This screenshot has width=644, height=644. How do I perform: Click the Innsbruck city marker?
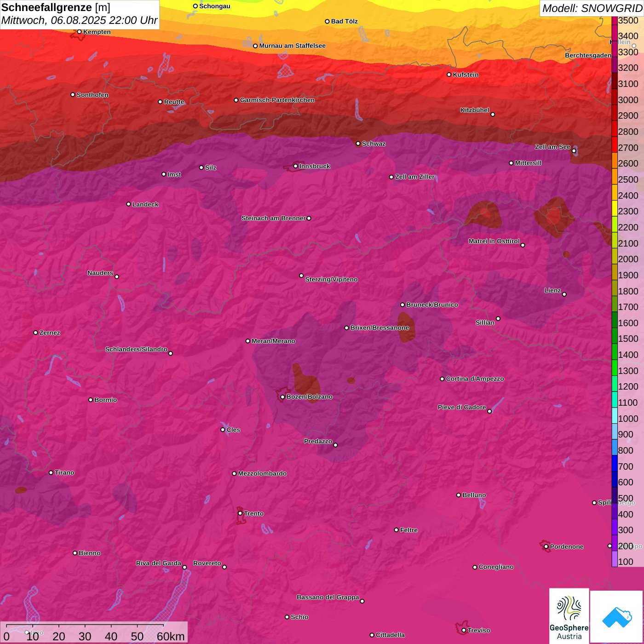(296, 166)
